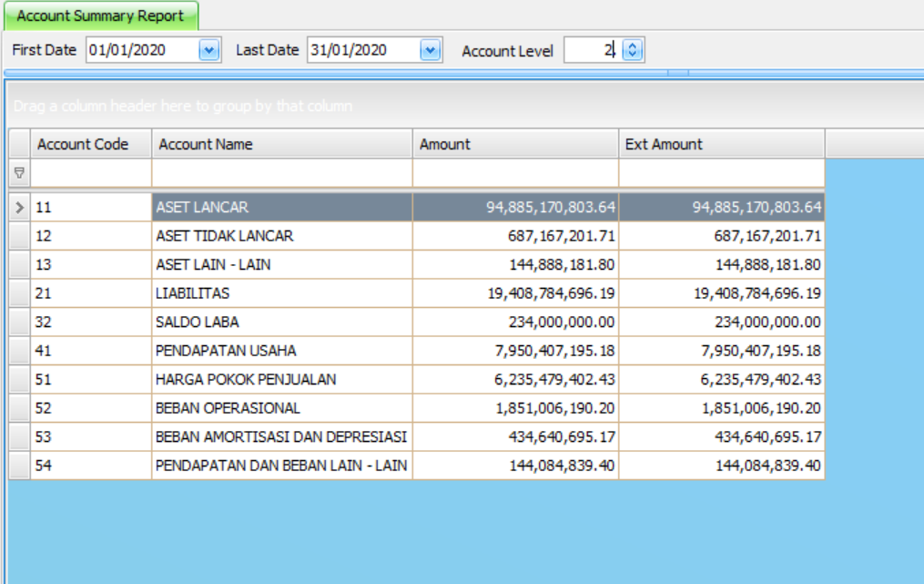Click row header selector for account 12
Viewport: 924px width, 584px height.
point(19,236)
